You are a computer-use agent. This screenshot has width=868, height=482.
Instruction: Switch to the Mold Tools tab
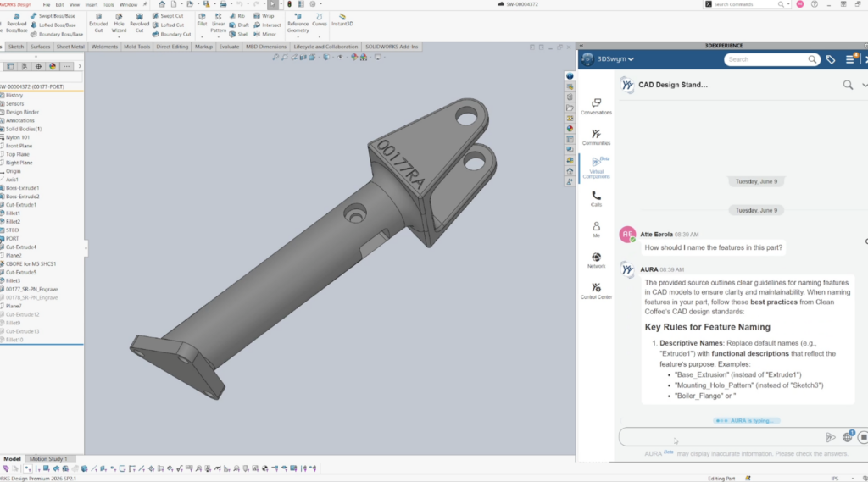[136, 47]
